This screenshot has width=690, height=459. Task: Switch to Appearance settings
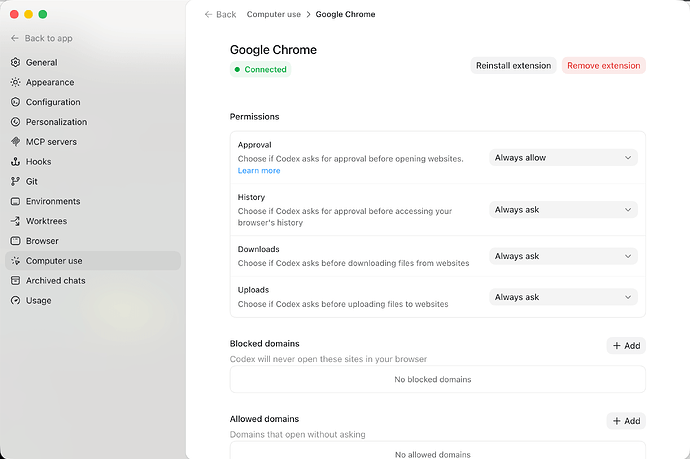93,82
